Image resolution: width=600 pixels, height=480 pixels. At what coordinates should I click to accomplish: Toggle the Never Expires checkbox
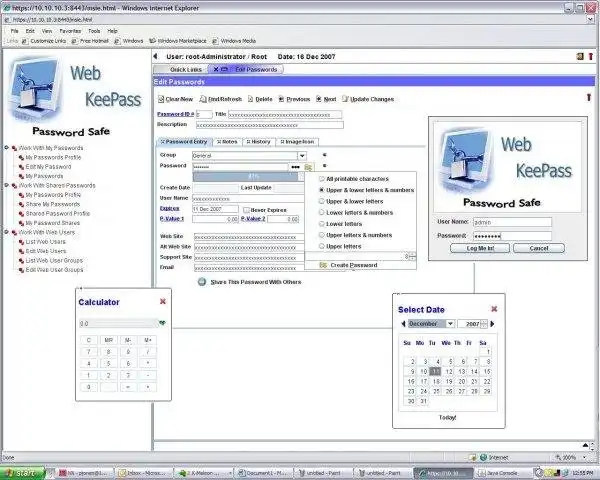246,210
